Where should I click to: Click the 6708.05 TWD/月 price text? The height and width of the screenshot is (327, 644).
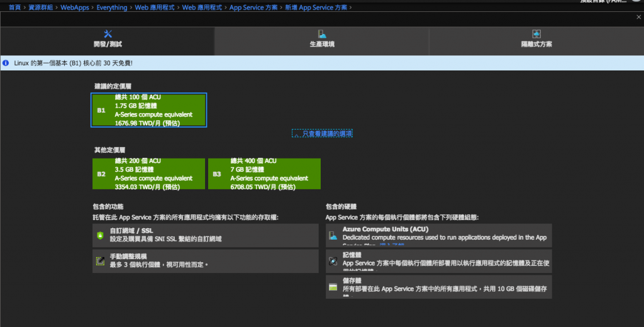[263, 187]
